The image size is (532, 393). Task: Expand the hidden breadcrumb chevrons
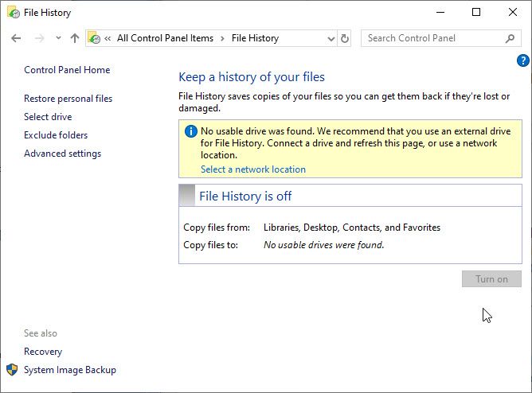tap(108, 38)
